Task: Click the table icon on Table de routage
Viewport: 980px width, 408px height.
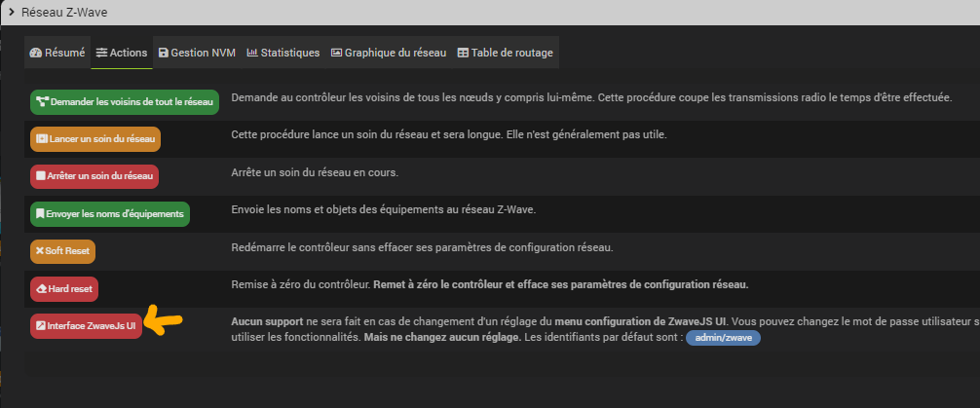Action: 463,54
